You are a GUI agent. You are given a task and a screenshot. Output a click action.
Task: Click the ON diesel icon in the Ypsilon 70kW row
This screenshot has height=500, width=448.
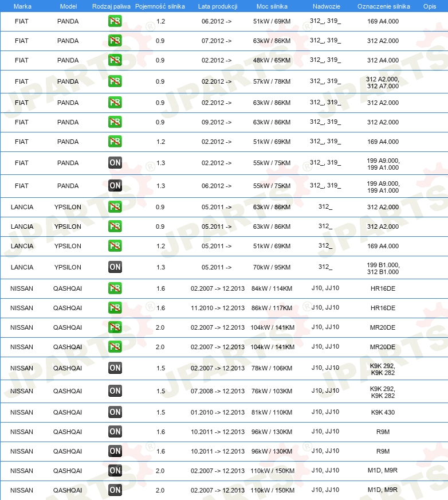[115, 267]
